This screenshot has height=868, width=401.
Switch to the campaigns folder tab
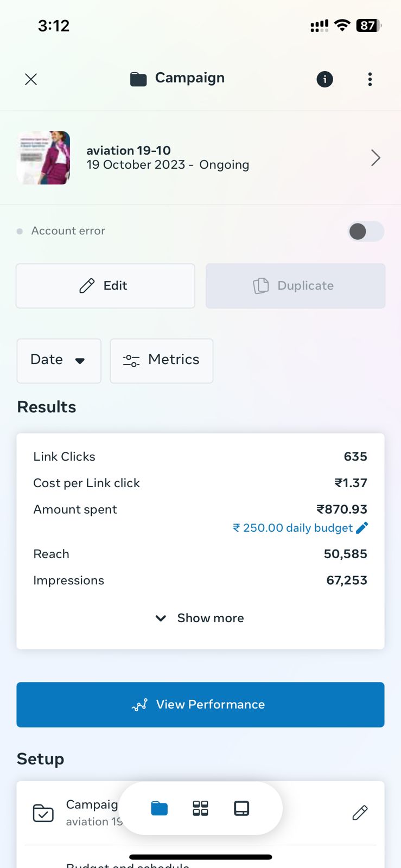click(159, 808)
